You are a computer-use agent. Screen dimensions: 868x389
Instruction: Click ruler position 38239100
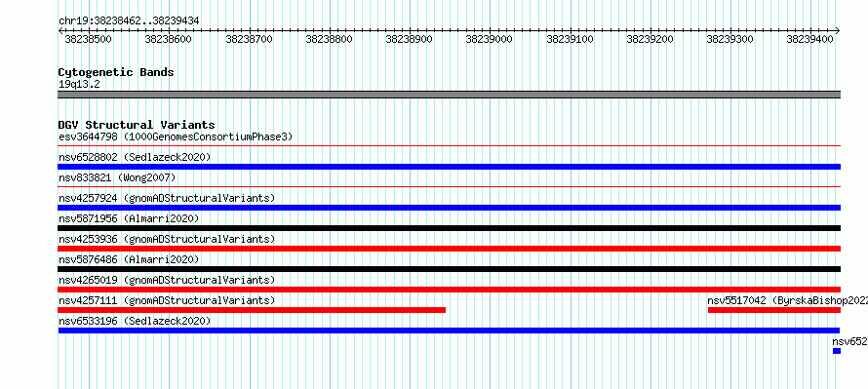pyautogui.click(x=571, y=39)
